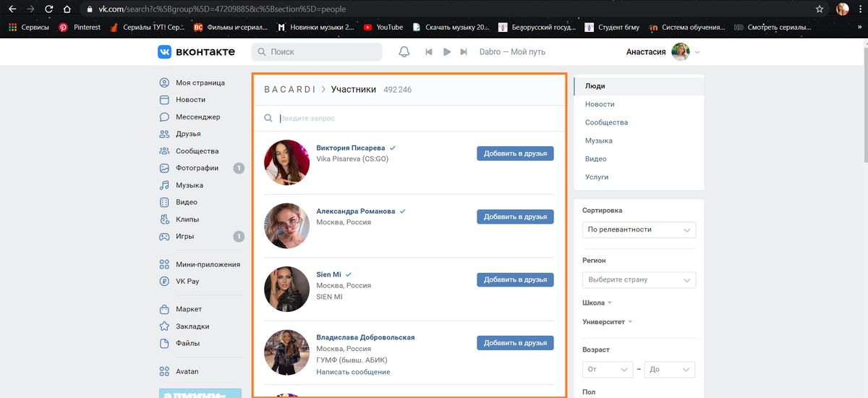This screenshot has width=868, height=398.
Task: Open Avatan app icon in sidebar
Action: point(164,371)
